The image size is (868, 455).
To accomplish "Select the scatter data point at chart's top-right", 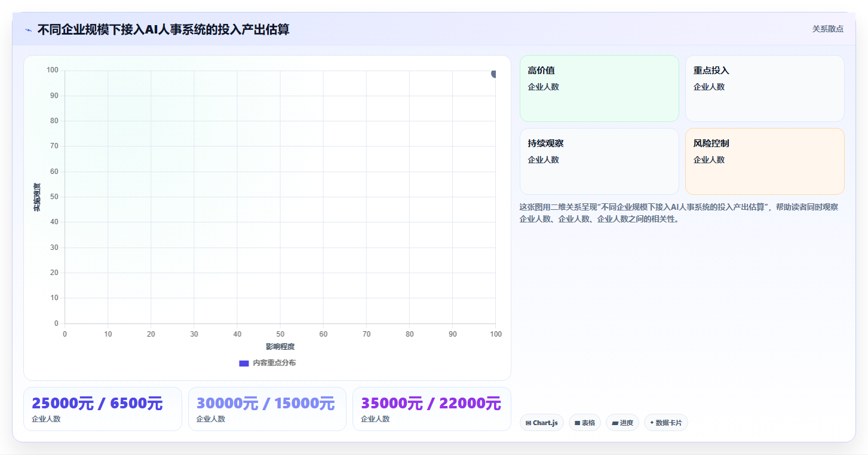I will pyautogui.click(x=495, y=74).
